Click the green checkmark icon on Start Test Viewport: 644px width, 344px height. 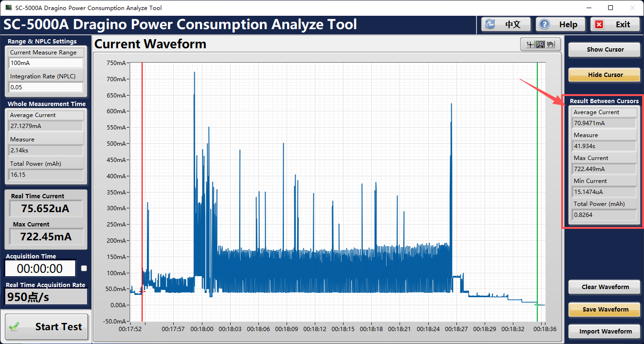point(14,327)
